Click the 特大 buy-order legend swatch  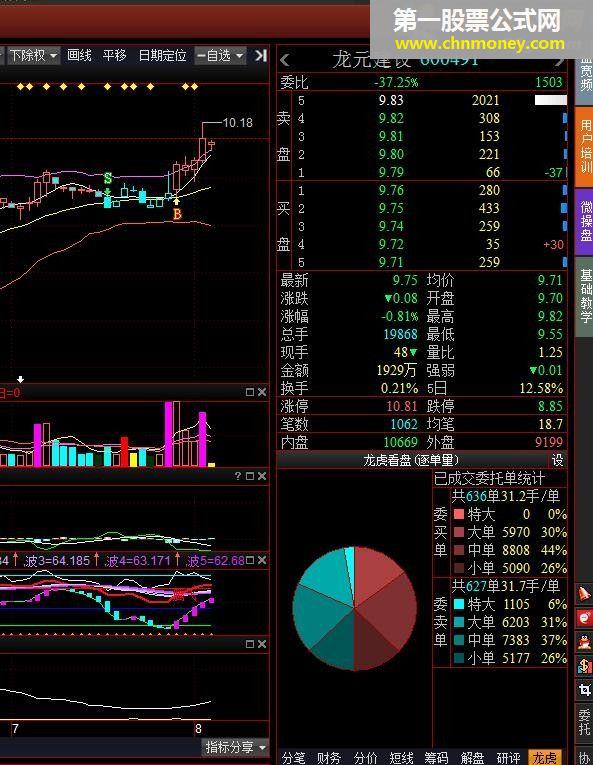(x=459, y=514)
